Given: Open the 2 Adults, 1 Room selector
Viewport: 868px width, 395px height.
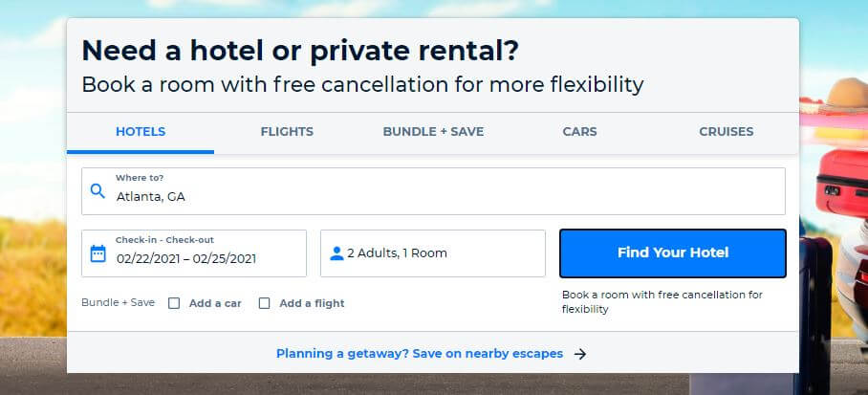Looking at the screenshot, I should pos(432,253).
